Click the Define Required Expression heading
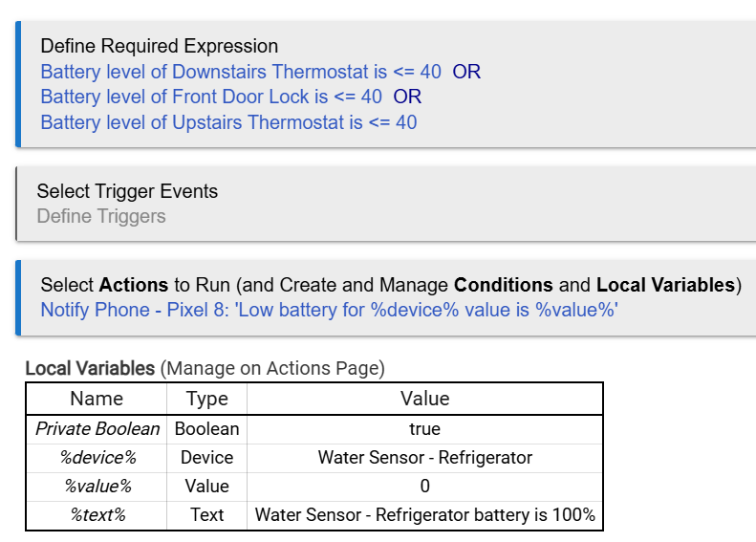Screen dimensions: 756x542 [159, 46]
